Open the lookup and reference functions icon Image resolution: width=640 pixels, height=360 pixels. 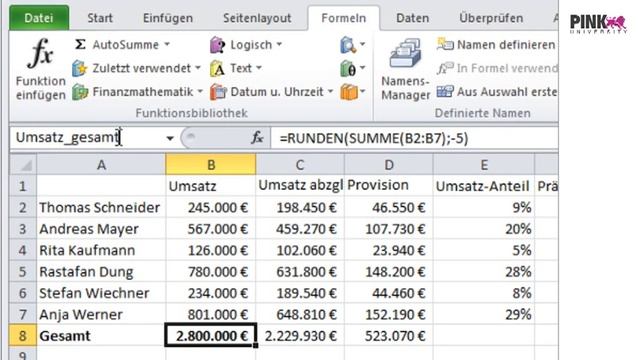pos(348,45)
